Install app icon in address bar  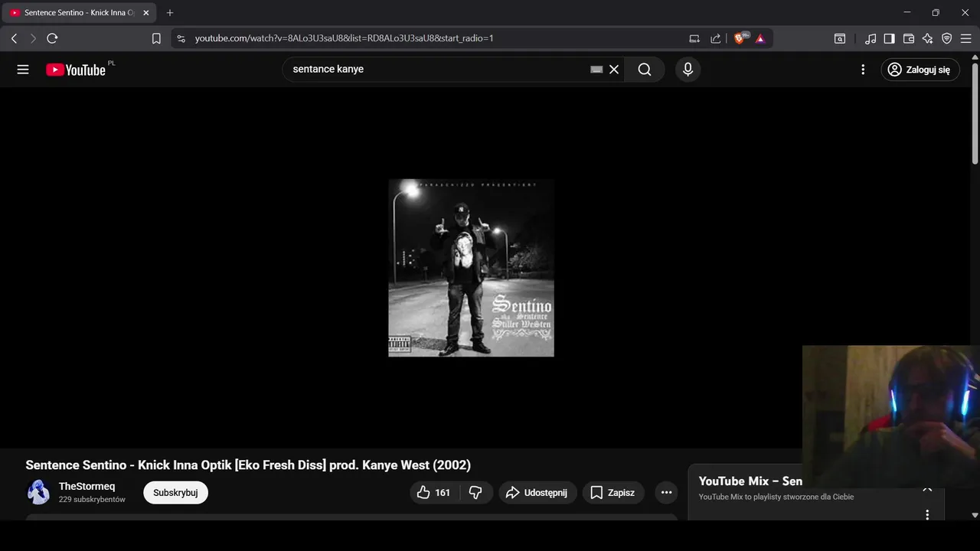pyautogui.click(x=694, y=38)
